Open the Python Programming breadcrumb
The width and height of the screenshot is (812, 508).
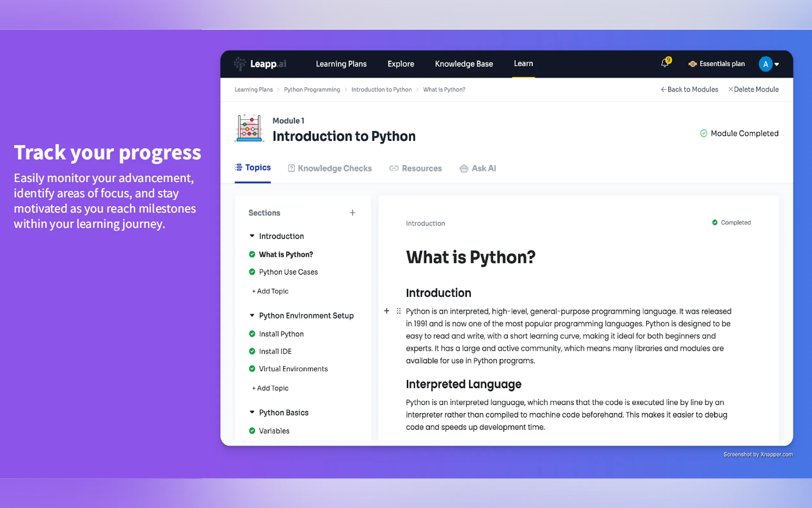312,89
